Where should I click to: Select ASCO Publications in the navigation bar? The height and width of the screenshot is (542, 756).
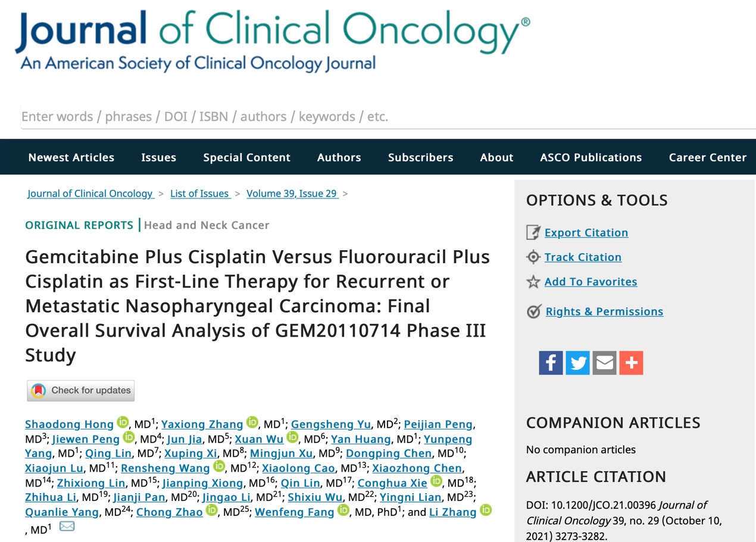pos(591,157)
